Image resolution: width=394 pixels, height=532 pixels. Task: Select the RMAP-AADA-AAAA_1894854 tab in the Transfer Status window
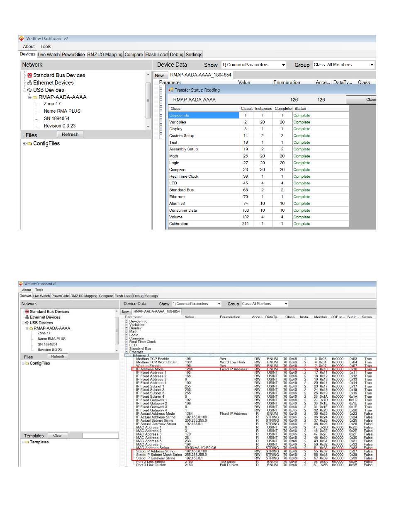coord(201,75)
